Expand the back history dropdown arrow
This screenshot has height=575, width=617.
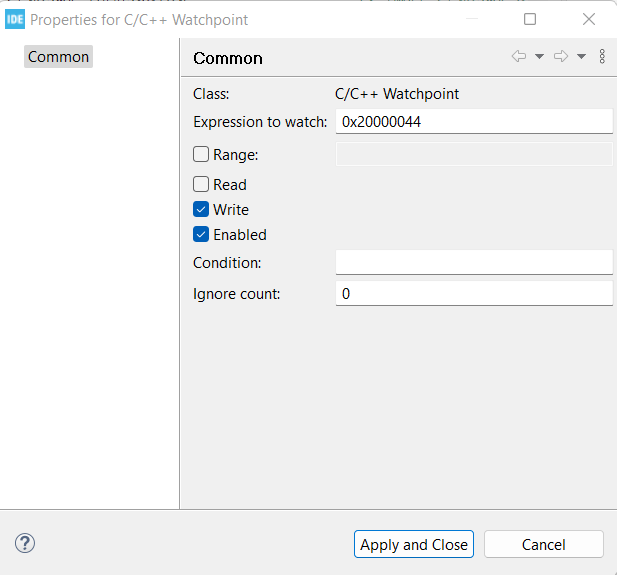tap(539, 57)
